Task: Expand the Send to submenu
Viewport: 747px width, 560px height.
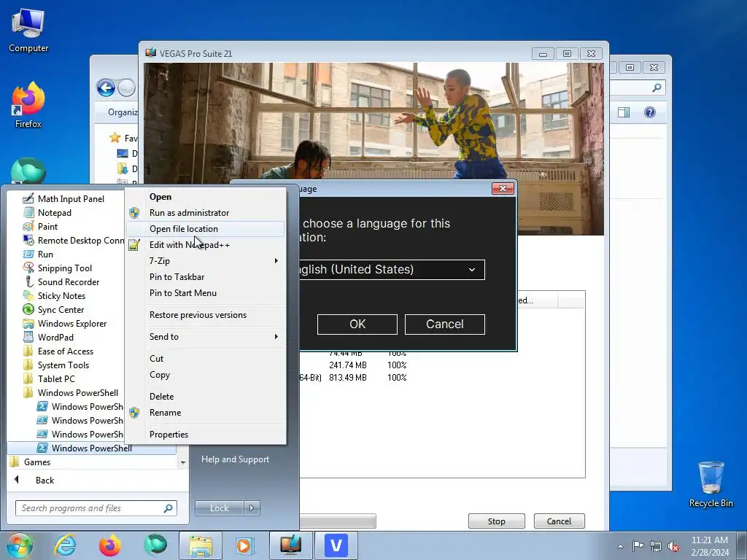Action: [206, 337]
